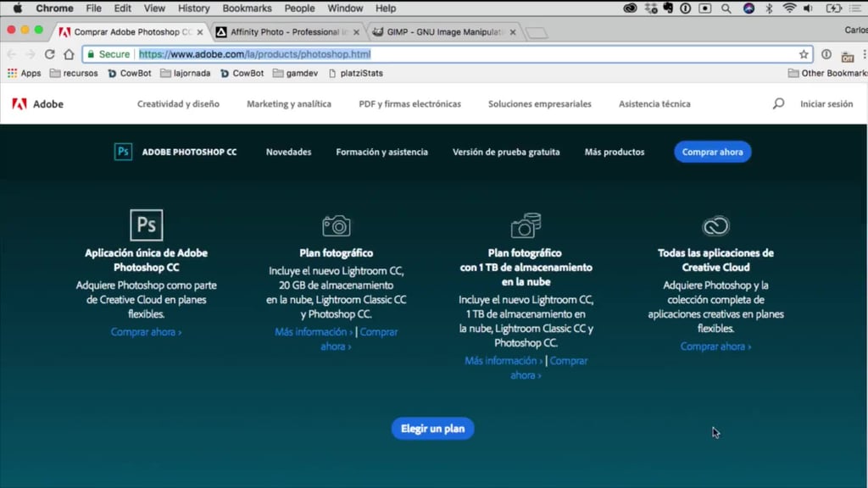Click the blue Comprar ahora button in the subnav
This screenshot has width=868, height=488.
coord(712,152)
